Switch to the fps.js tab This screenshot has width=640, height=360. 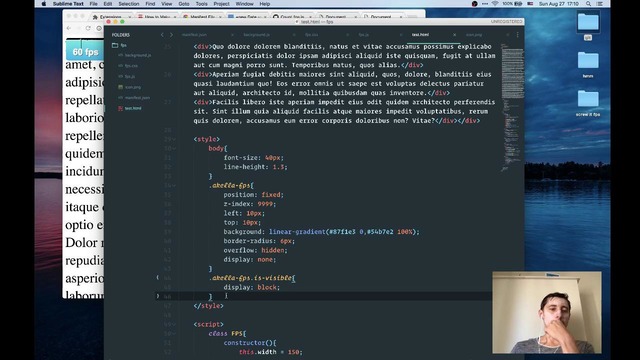tap(364, 35)
